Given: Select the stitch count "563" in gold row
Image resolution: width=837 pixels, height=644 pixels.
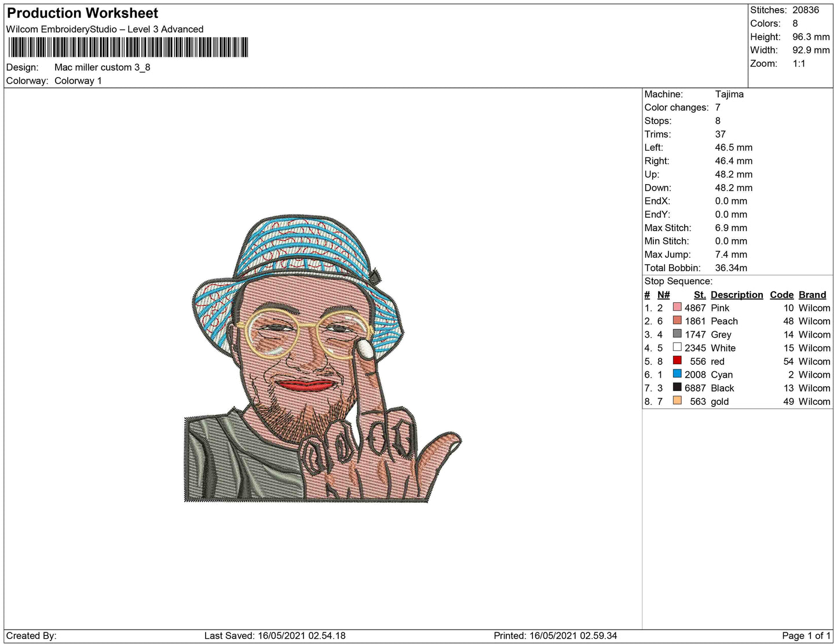Looking at the screenshot, I should [698, 401].
